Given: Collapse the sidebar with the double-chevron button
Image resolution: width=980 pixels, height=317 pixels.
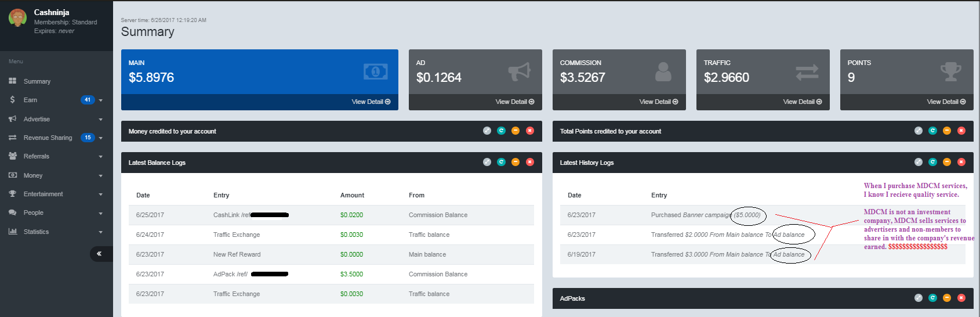Looking at the screenshot, I should tap(101, 254).
